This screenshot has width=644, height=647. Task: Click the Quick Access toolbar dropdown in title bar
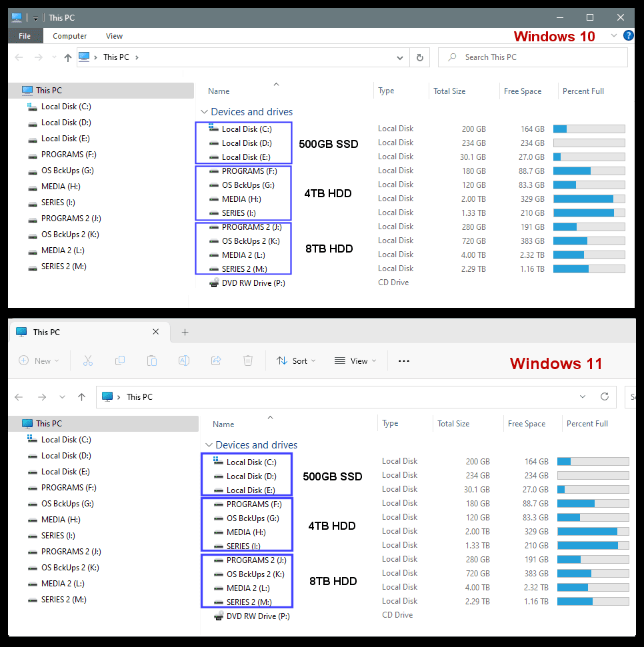(35, 18)
